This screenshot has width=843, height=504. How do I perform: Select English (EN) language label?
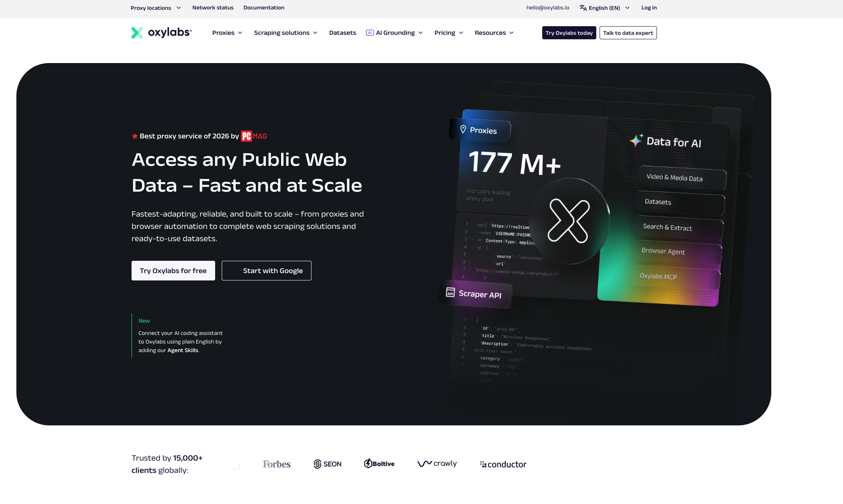coord(604,8)
